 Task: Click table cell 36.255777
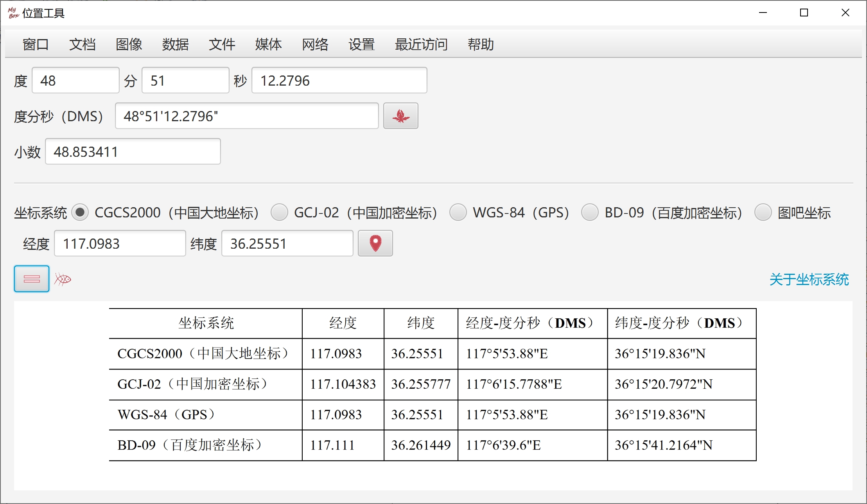[x=421, y=384]
